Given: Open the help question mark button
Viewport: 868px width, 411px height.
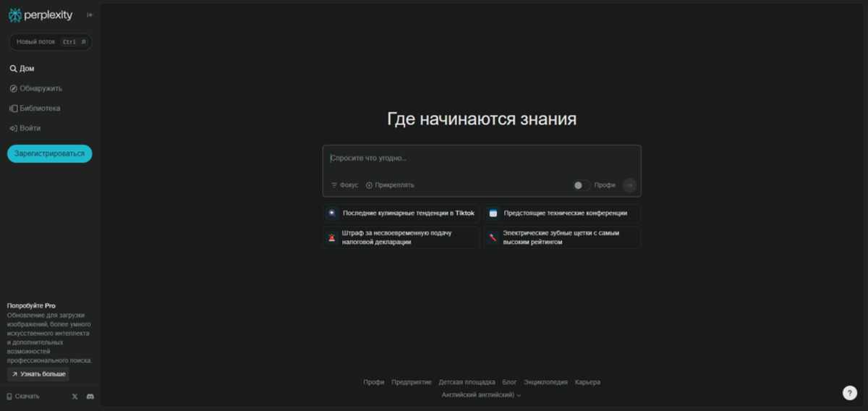Looking at the screenshot, I should pyautogui.click(x=850, y=393).
